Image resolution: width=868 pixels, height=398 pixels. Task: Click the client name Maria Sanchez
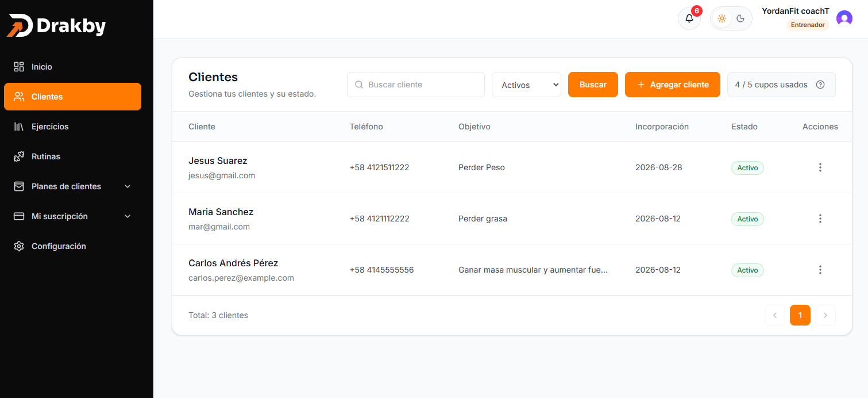221,212
